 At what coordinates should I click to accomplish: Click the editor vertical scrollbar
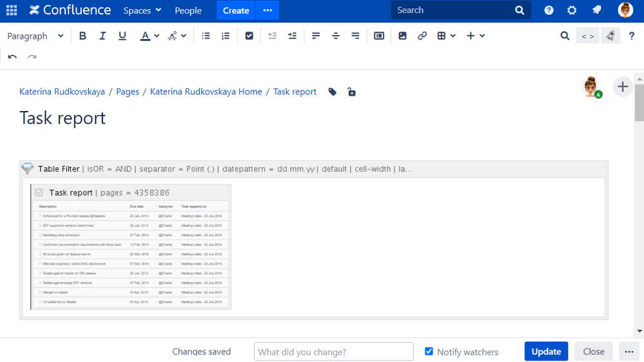tap(639, 103)
